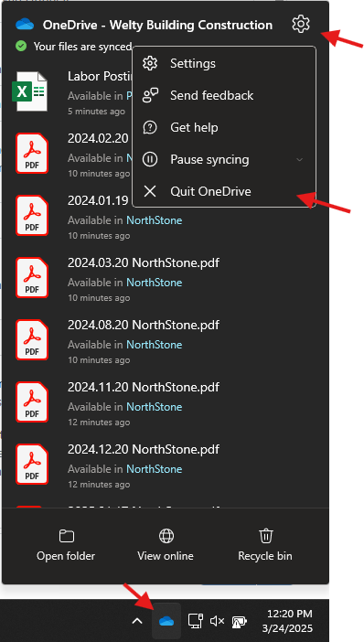
Task: Open the OneDrive settings gear icon
Action: (x=301, y=24)
